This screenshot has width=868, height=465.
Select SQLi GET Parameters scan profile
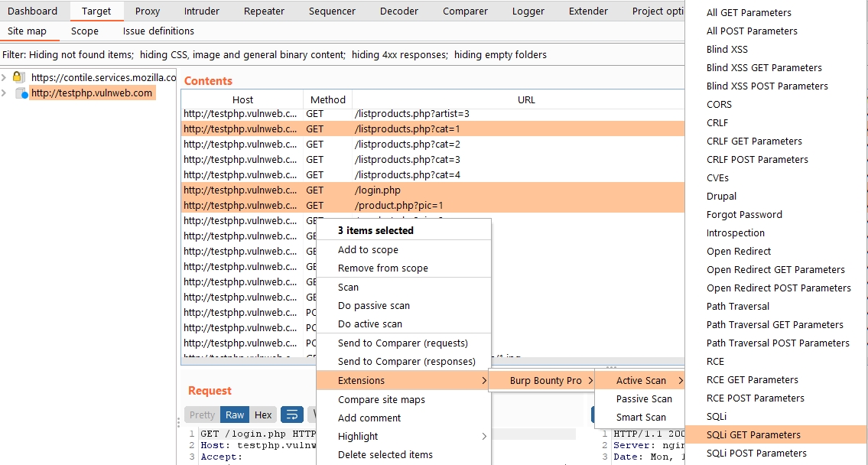[753, 434]
